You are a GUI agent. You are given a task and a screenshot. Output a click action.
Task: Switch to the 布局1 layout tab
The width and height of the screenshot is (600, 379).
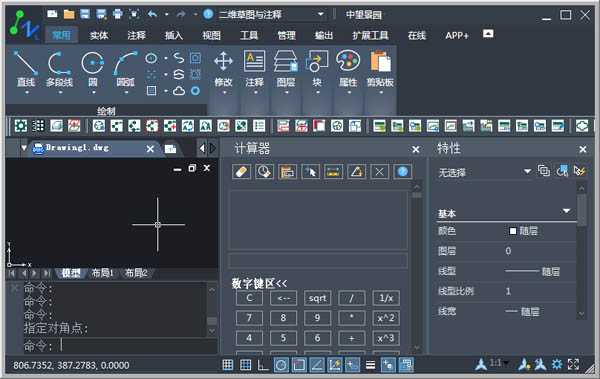point(103,273)
